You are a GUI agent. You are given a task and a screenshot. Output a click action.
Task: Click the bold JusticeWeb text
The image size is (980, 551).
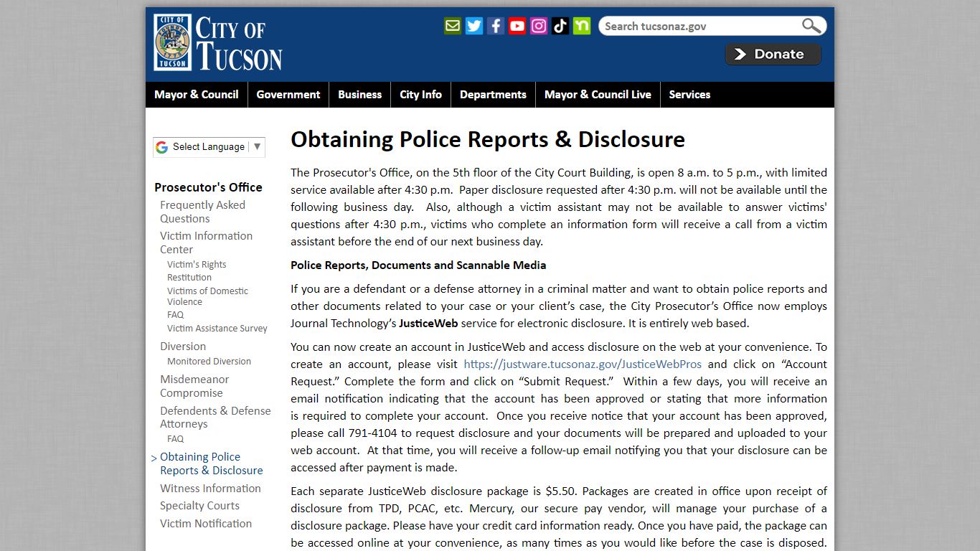(x=428, y=324)
